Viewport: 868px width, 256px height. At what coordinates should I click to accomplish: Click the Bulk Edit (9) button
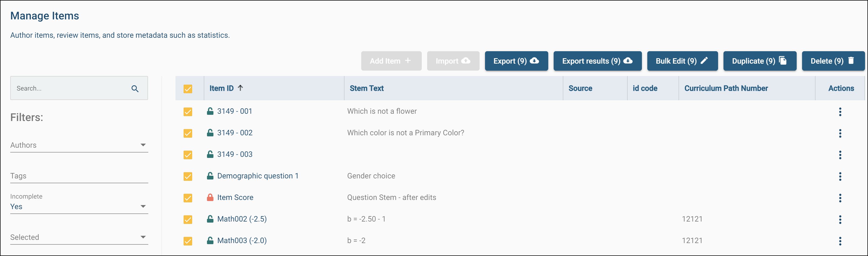[682, 61]
